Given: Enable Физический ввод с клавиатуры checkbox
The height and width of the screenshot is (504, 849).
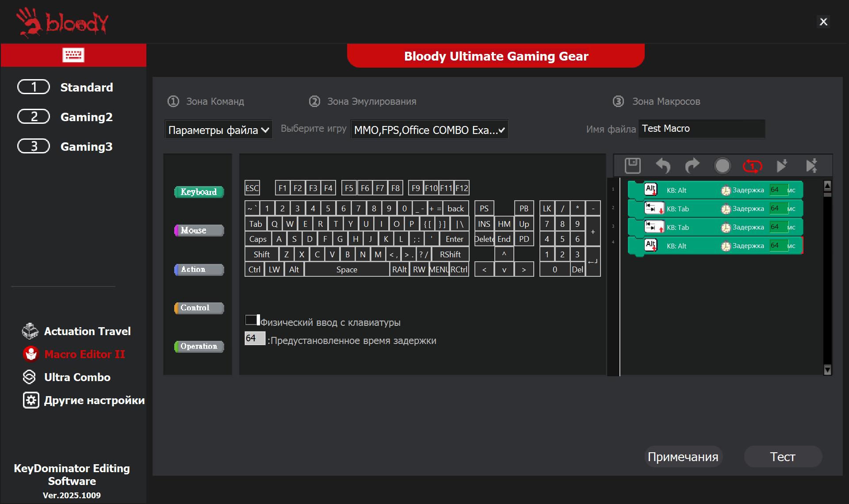Looking at the screenshot, I should tap(252, 320).
